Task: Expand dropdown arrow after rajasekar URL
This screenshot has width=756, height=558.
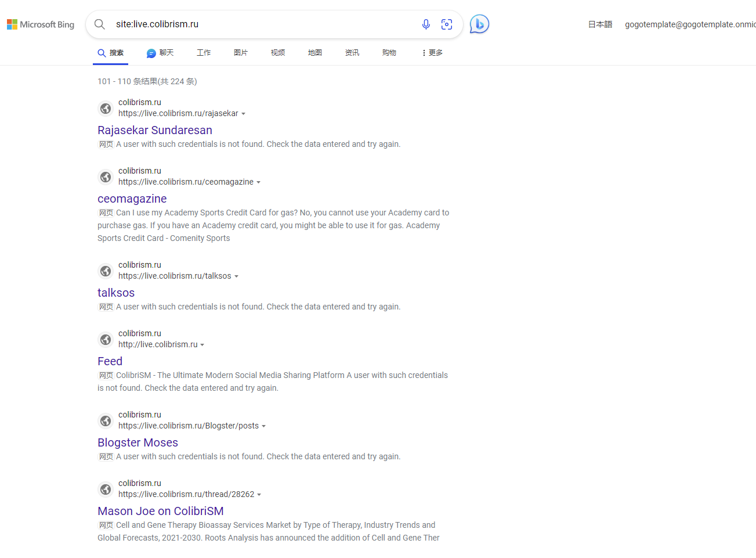Action: [x=243, y=114]
